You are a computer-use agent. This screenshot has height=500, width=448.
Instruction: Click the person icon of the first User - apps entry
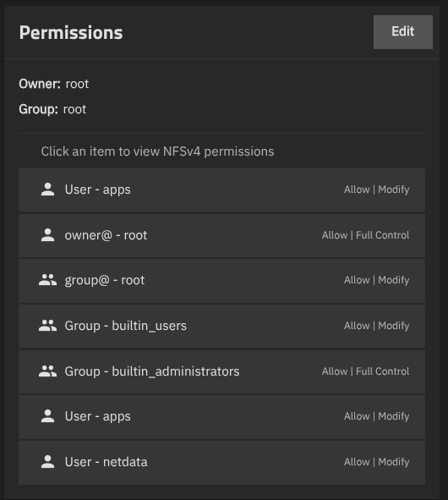pos(48,190)
